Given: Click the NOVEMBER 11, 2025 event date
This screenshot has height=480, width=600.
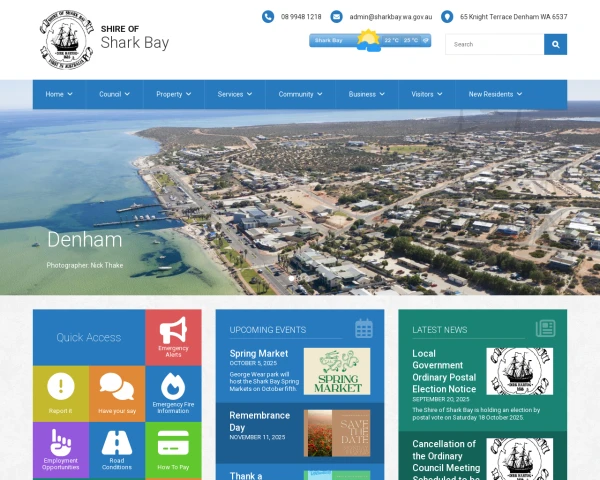Looking at the screenshot, I should (x=257, y=437).
